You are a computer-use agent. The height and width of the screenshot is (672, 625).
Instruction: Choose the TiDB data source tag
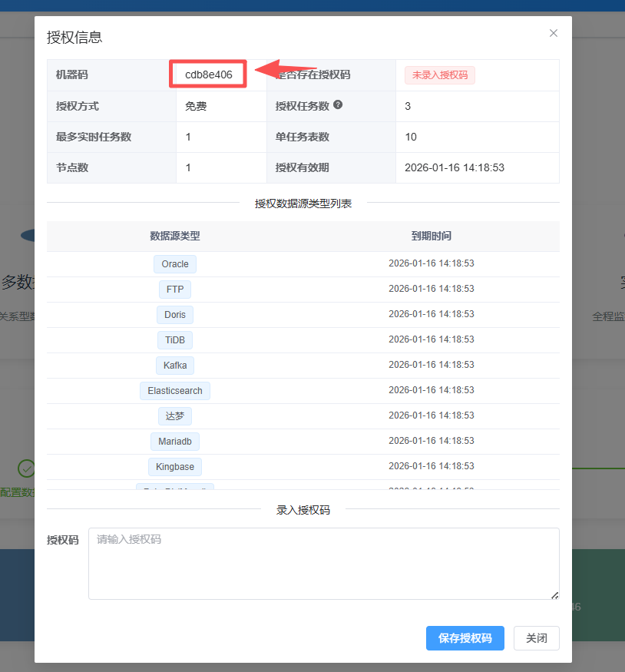click(175, 340)
